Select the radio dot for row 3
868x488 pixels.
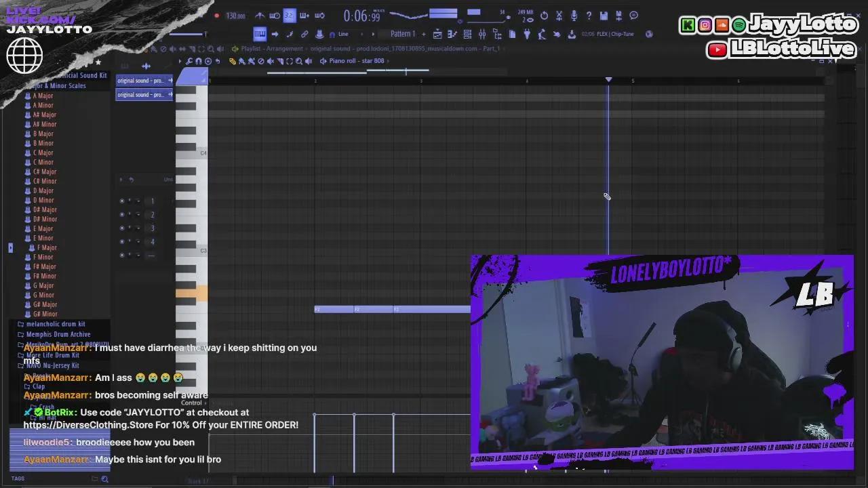pos(122,228)
